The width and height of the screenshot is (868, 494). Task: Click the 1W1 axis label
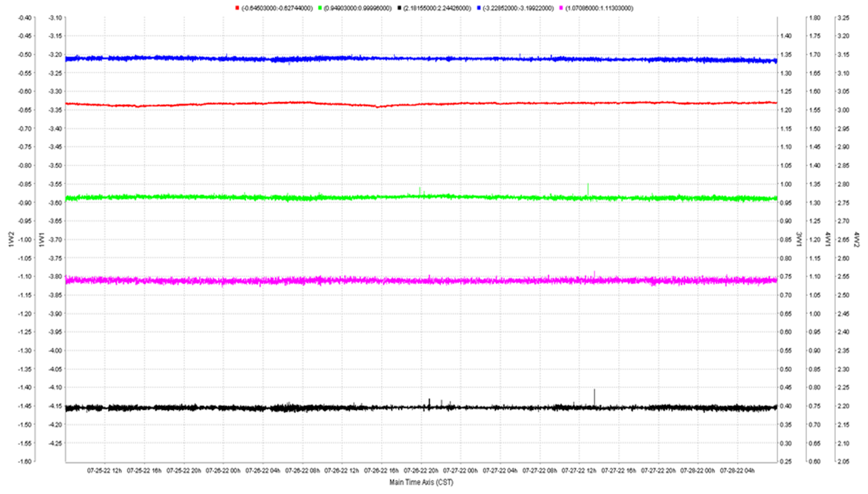[x=41, y=239]
